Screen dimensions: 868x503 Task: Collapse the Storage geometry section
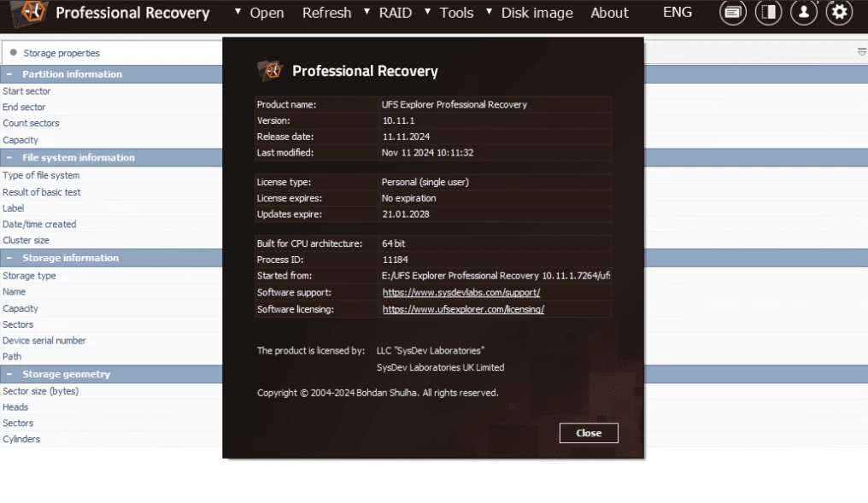9,374
